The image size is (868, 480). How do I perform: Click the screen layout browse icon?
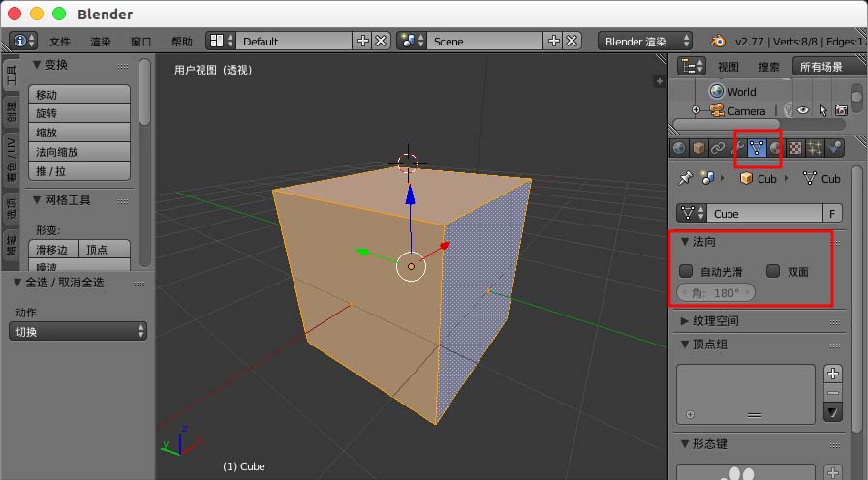pyautogui.click(x=221, y=41)
